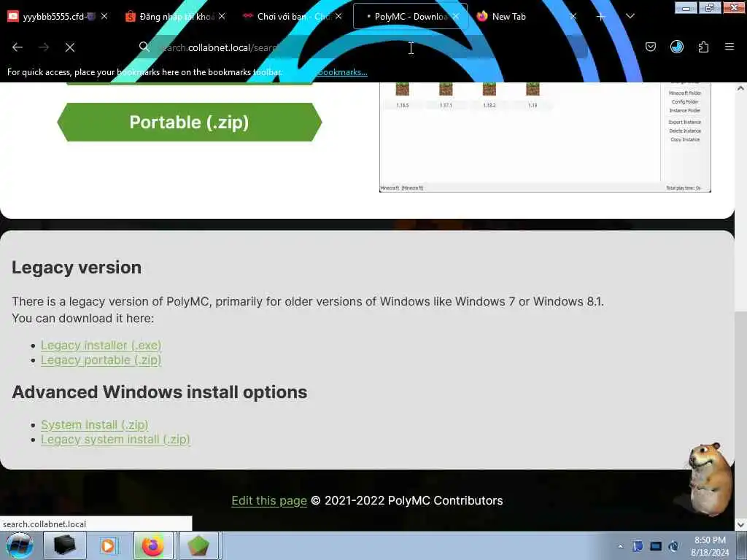Open Legacy system install (.zip) link
The width and height of the screenshot is (747, 560).
click(115, 440)
